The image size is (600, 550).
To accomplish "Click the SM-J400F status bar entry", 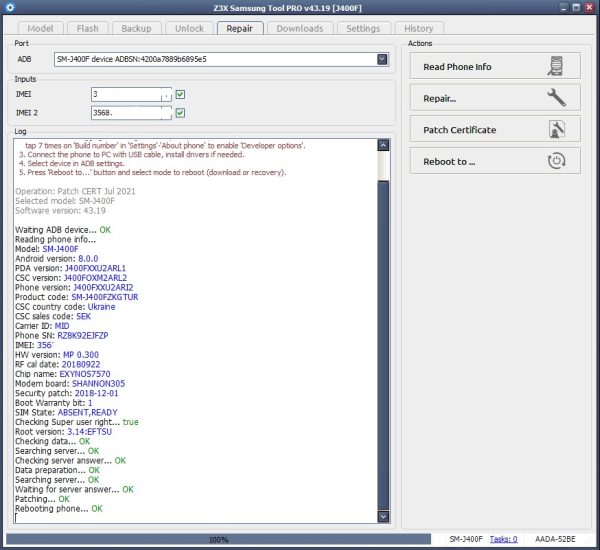I will click(x=466, y=539).
